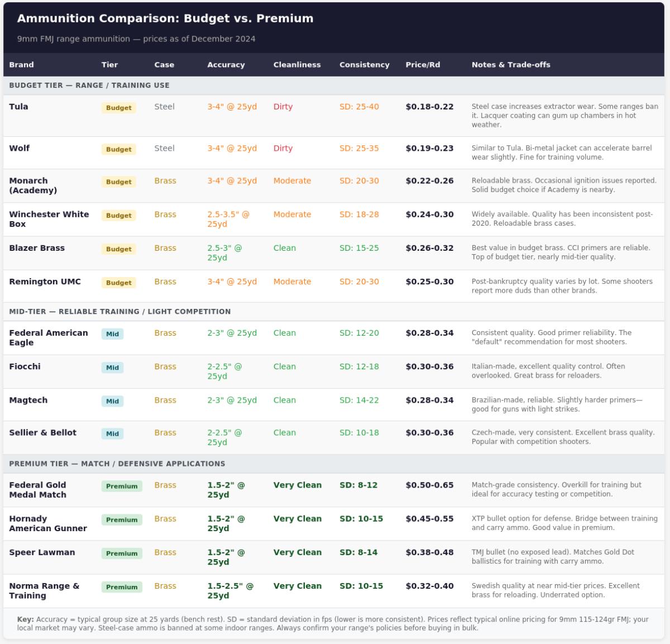Click the Wolf row price $0.19-0.23

(x=429, y=148)
